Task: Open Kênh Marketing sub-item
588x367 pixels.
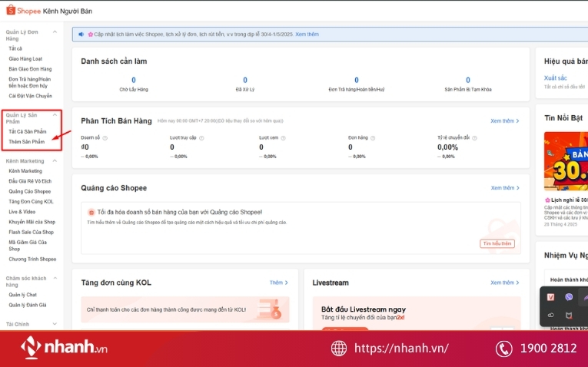Action: click(x=25, y=170)
